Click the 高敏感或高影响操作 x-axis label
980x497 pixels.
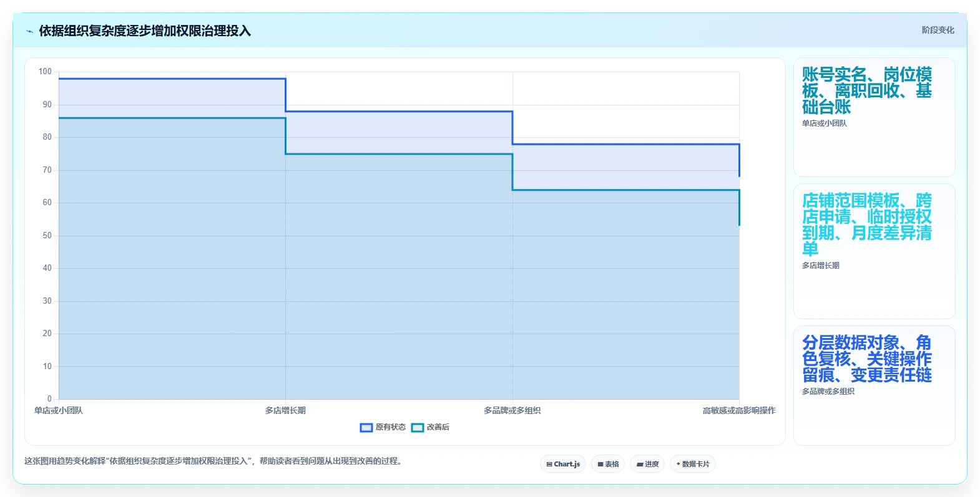click(739, 411)
